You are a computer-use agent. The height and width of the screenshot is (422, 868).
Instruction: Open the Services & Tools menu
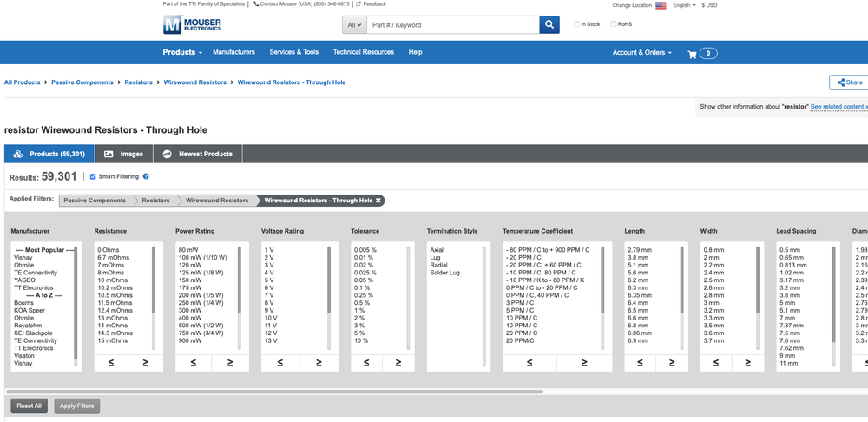[294, 52]
